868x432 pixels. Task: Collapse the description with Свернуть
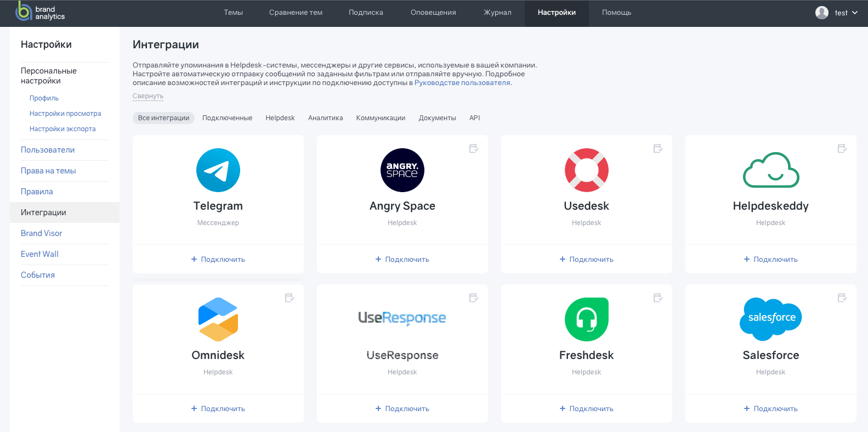coord(148,96)
